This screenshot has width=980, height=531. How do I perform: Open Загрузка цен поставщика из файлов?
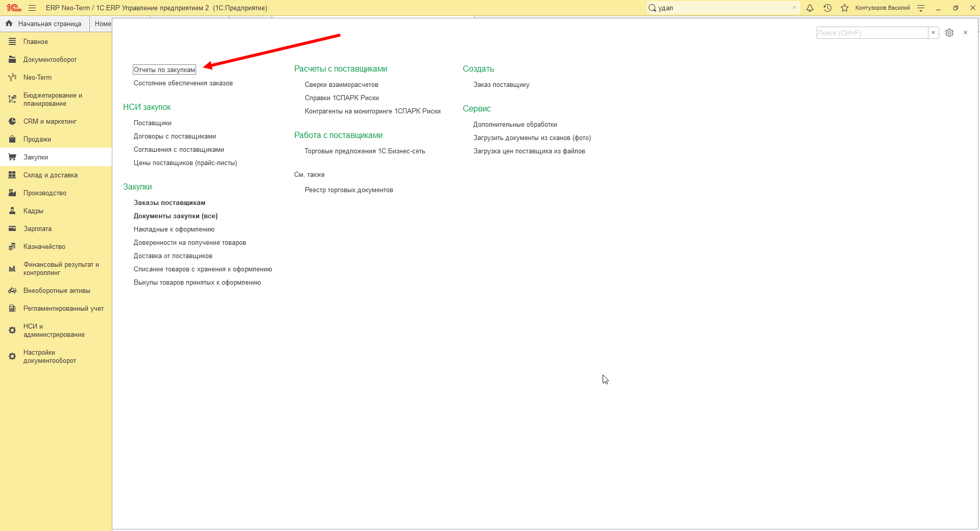coord(529,151)
